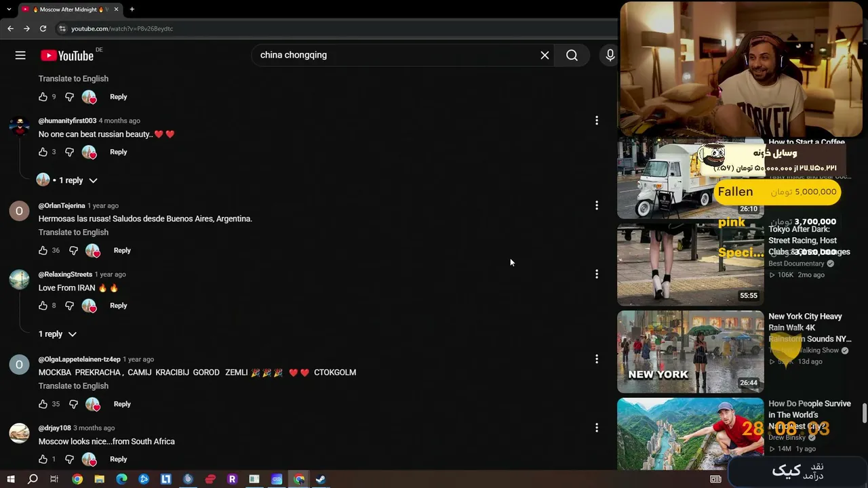Open the New York rain walk thumbnail
This screenshot has height=488, width=868.
click(x=690, y=352)
